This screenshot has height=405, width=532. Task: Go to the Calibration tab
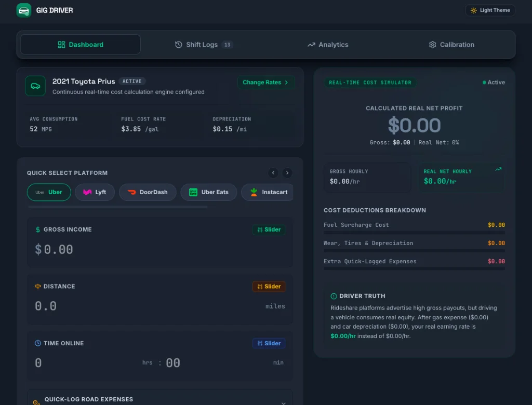click(451, 45)
